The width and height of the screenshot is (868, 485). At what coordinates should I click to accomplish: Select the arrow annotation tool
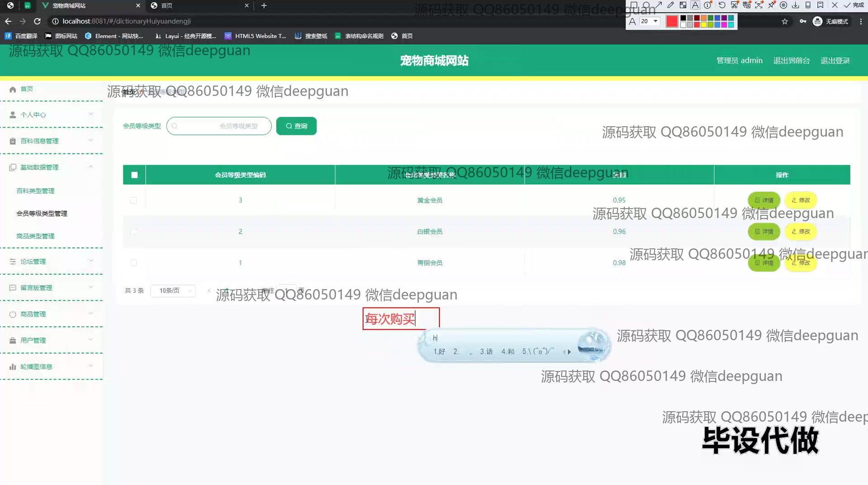(659, 5)
